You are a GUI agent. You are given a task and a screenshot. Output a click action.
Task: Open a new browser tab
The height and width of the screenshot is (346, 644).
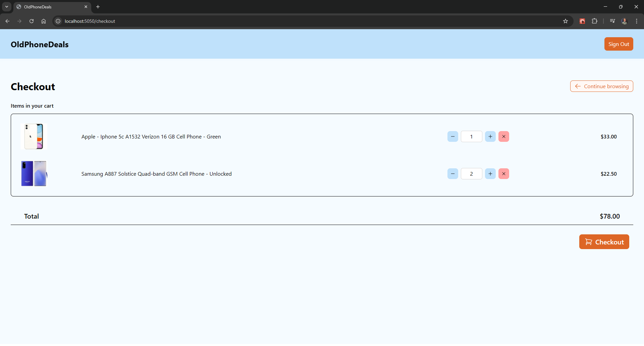(98, 6)
